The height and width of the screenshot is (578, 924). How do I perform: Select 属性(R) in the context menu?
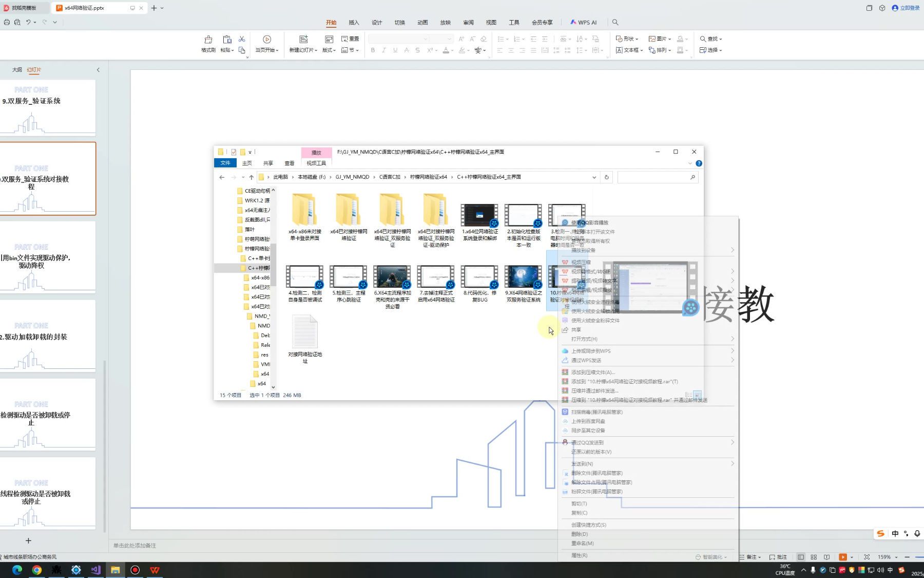click(579, 555)
